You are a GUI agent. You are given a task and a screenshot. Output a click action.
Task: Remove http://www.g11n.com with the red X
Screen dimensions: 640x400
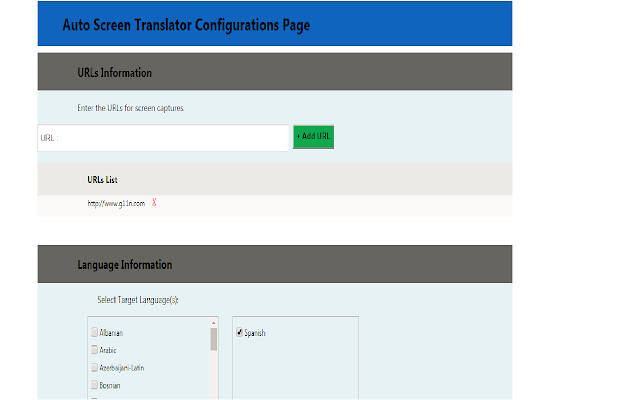coord(154,202)
